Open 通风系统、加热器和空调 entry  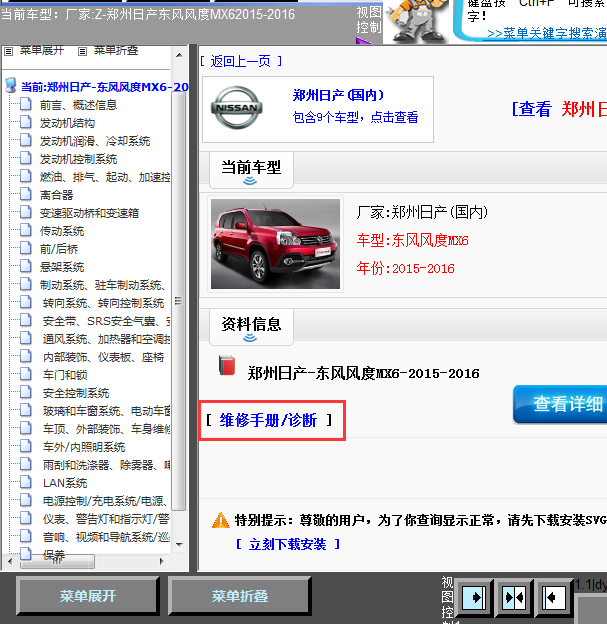pyautogui.click(x=107, y=339)
